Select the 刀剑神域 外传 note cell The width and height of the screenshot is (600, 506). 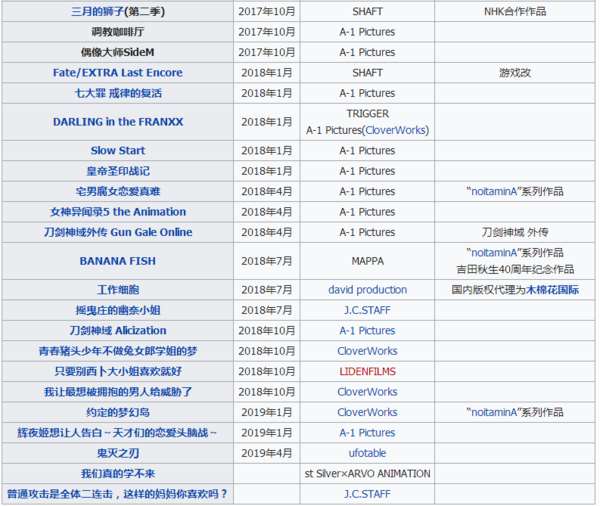(515, 232)
